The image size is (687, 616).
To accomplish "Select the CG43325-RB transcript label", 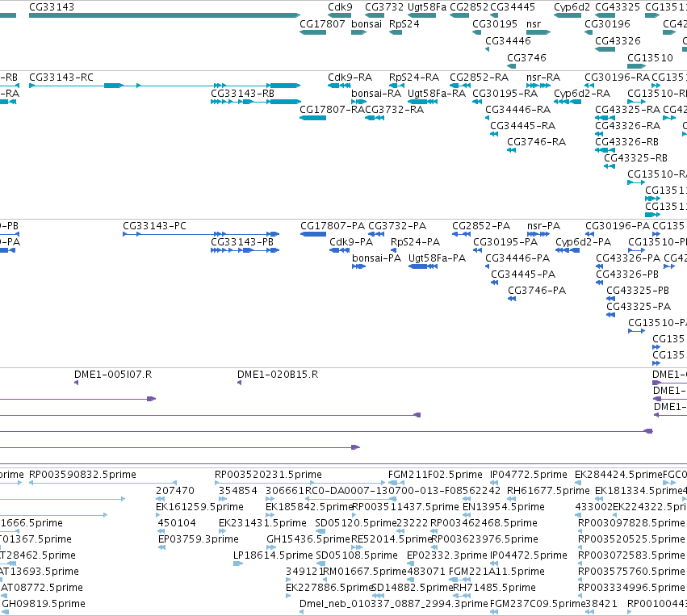I will (636, 158).
